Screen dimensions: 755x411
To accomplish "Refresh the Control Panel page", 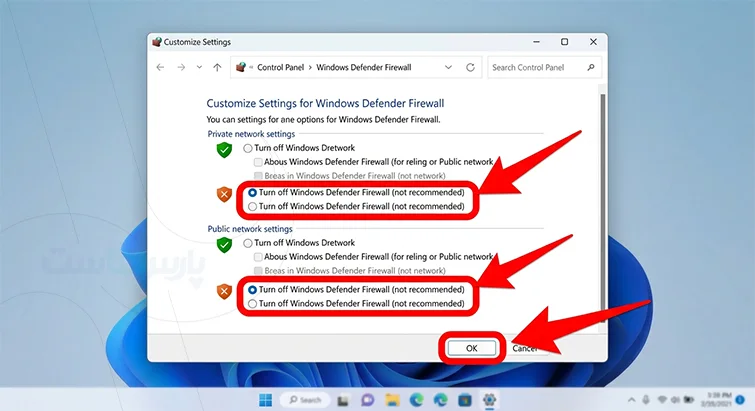I will [470, 67].
